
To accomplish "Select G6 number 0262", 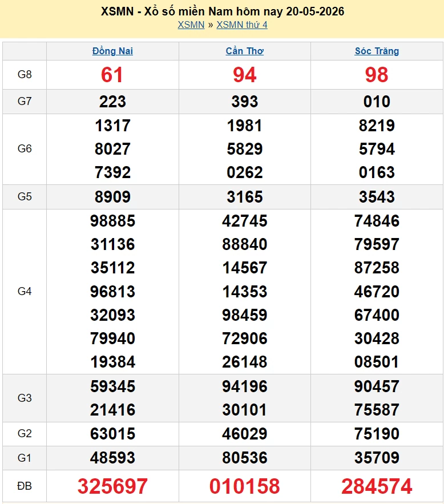I will [x=245, y=172].
